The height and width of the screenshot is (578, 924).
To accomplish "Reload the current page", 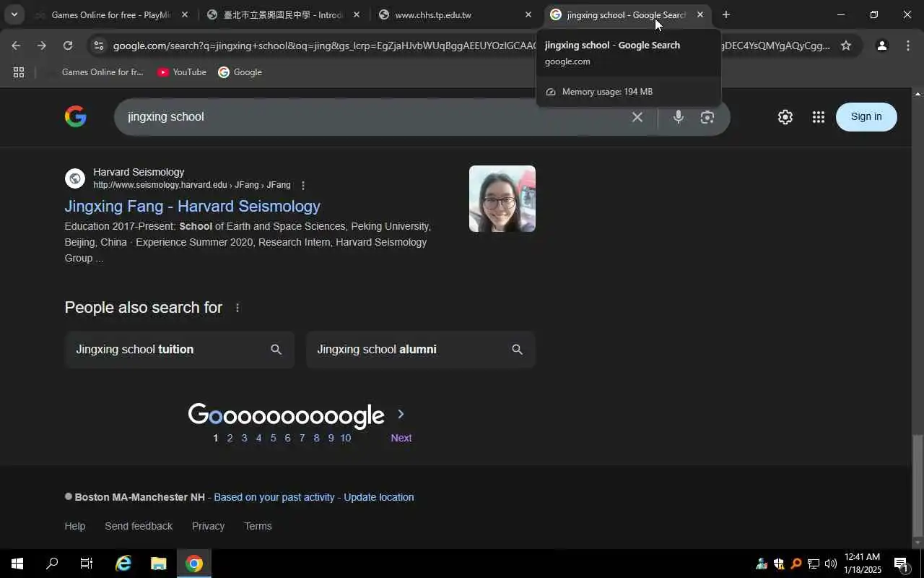I will click(68, 46).
